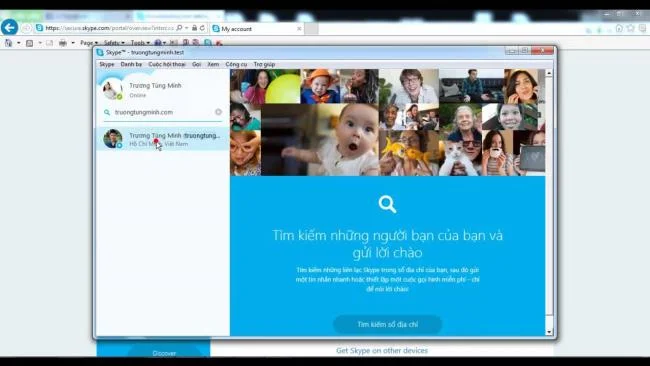The width and height of the screenshot is (650, 366).
Task: Expand the Feeds dropdown arrow
Action: [x=40, y=43]
